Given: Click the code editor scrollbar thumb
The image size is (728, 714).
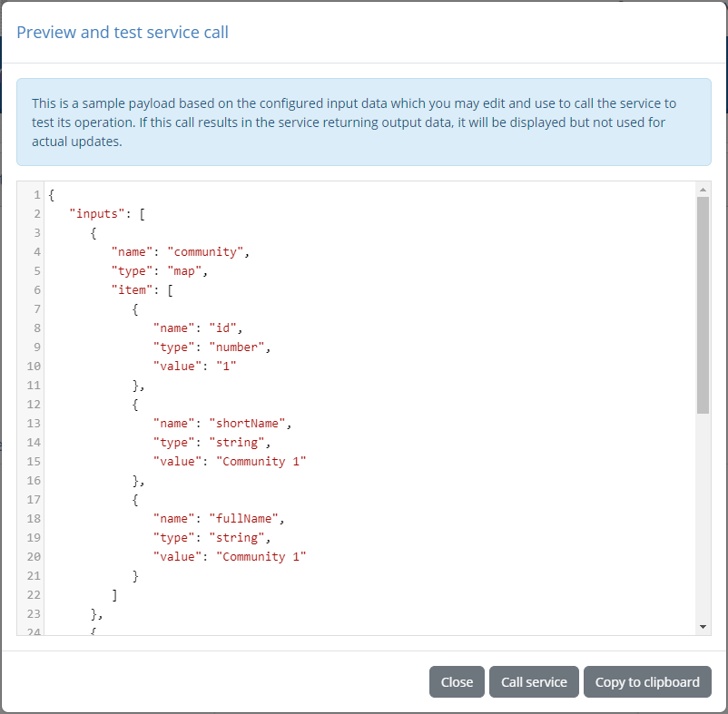Looking at the screenshot, I should pos(703,305).
